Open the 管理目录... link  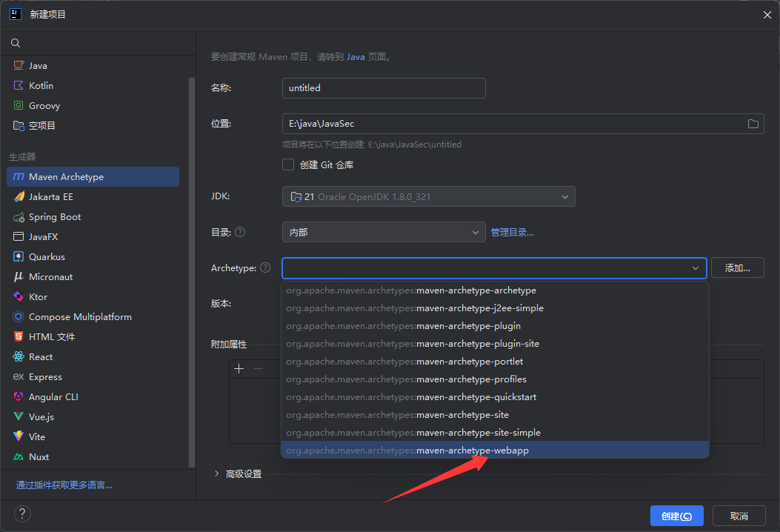pyautogui.click(x=512, y=233)
